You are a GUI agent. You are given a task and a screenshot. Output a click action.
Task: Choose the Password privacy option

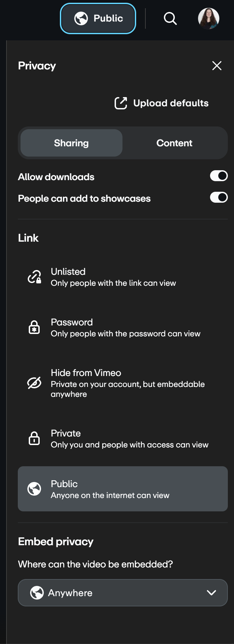pyautogui.click(x=126, y=328)
